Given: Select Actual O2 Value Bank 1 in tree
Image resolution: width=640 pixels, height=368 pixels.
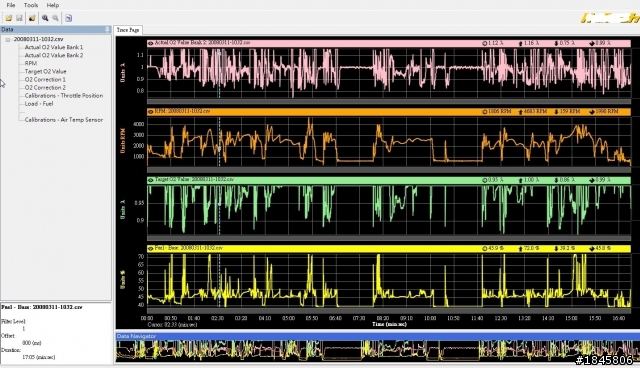Looking at the screenshot, I should [x=53, y=47].
